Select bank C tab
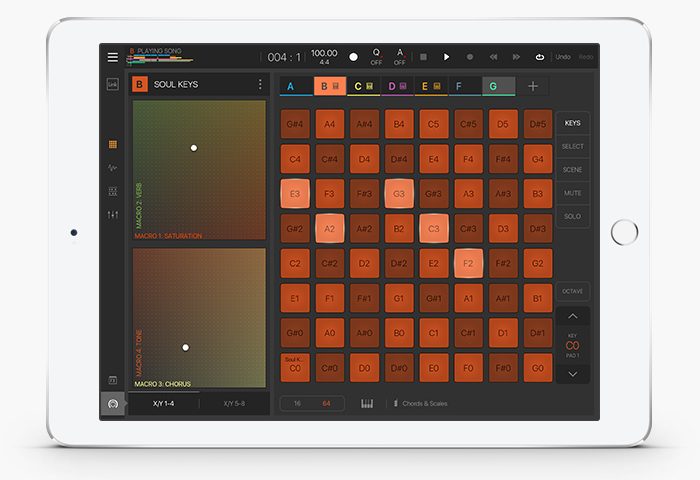The width and height of the screenshot is (700, 480). [363, 86]
